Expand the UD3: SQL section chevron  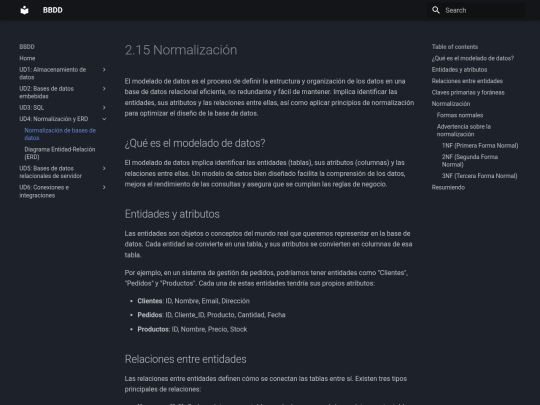tap(104, 108)
